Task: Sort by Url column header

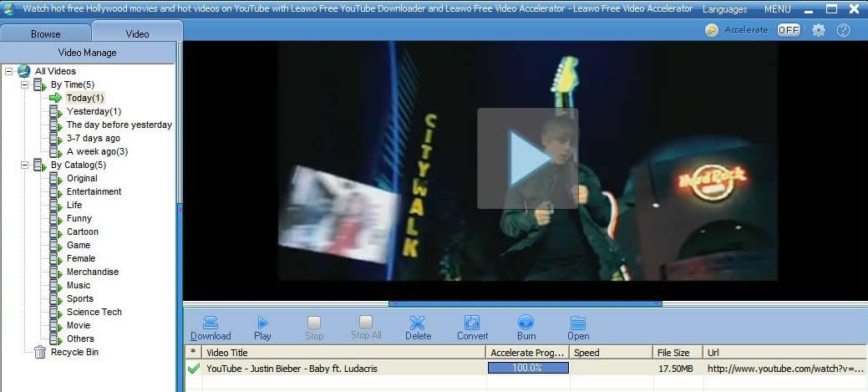Action: [785, 352]
